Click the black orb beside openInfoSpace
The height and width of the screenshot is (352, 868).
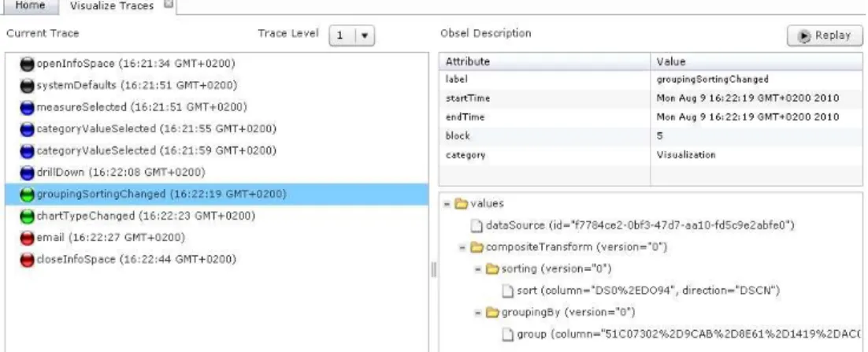pyautogui.click(x=27, y=65)
